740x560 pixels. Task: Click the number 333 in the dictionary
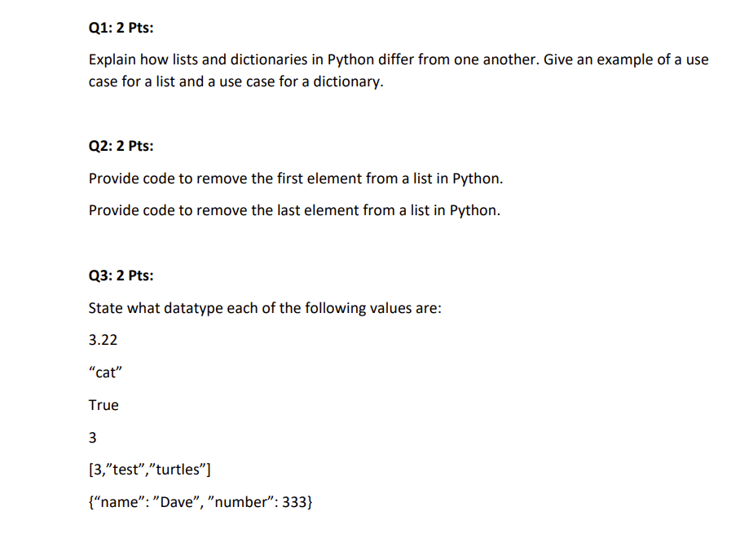pos(294,502)
